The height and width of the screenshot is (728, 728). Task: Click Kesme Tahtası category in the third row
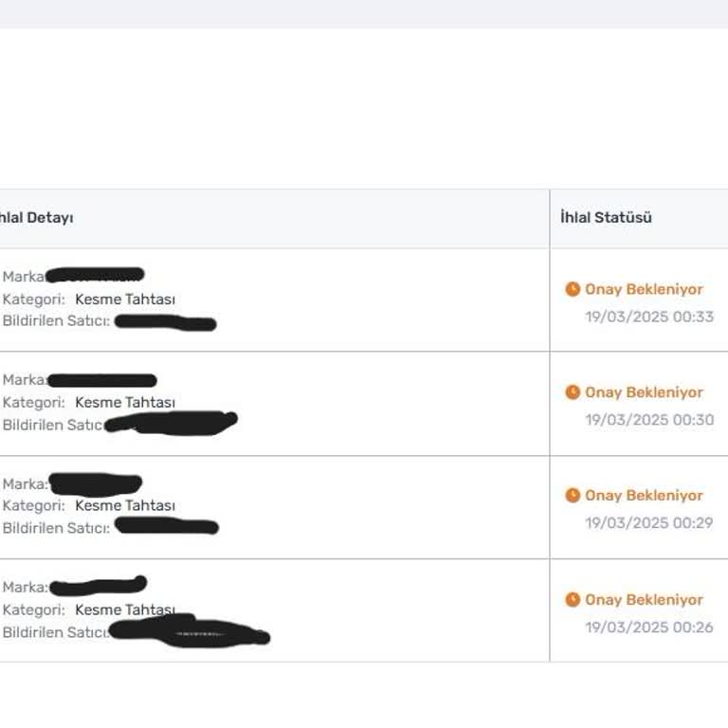(125, 506)
